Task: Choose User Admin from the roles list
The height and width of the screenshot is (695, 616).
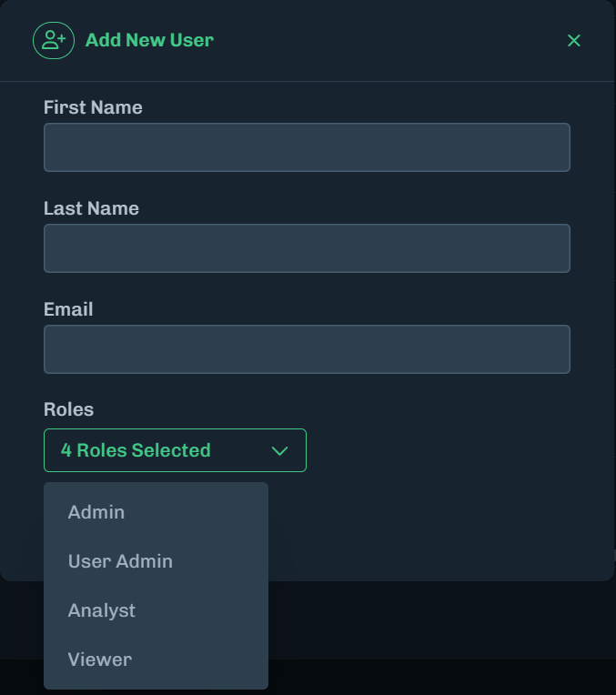Action: pyautogui.click(x=120, y=561)
